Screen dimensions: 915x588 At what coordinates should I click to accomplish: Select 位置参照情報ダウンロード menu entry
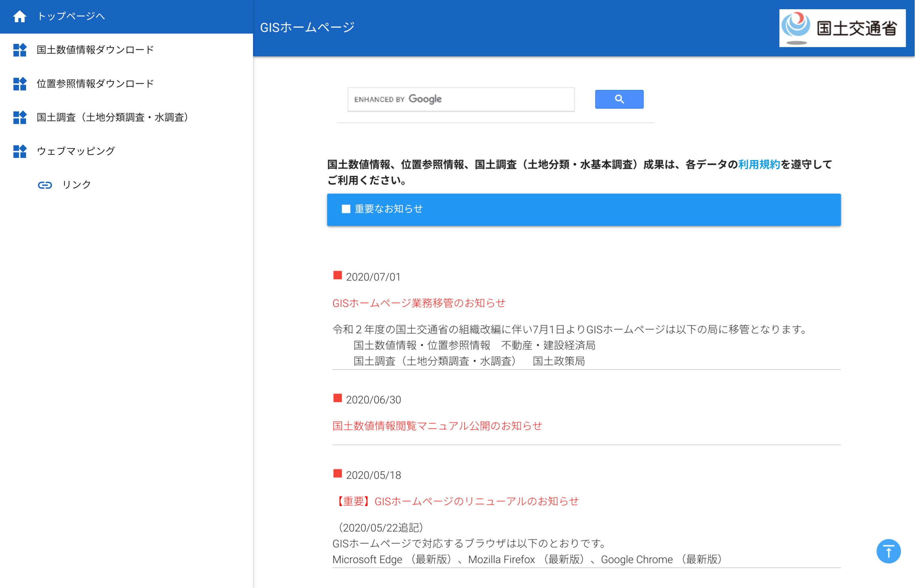tap(95, 84)
